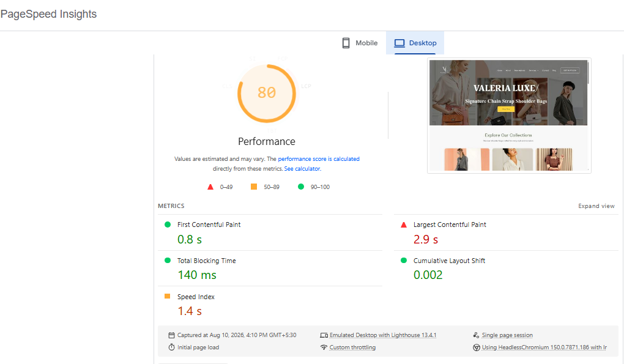This screenshot has height=364, width=624.
Task: Open the performance score is calculated link
Action: (319, 158)
